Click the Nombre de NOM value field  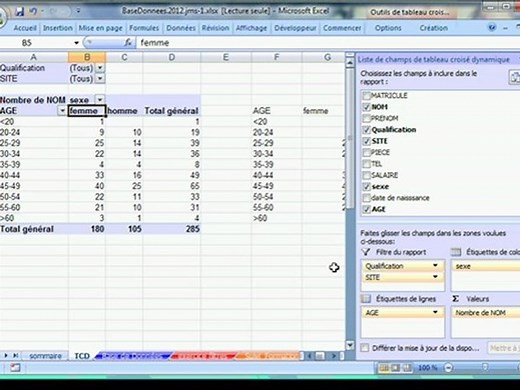pyautogui.click(x=485, y=313)
